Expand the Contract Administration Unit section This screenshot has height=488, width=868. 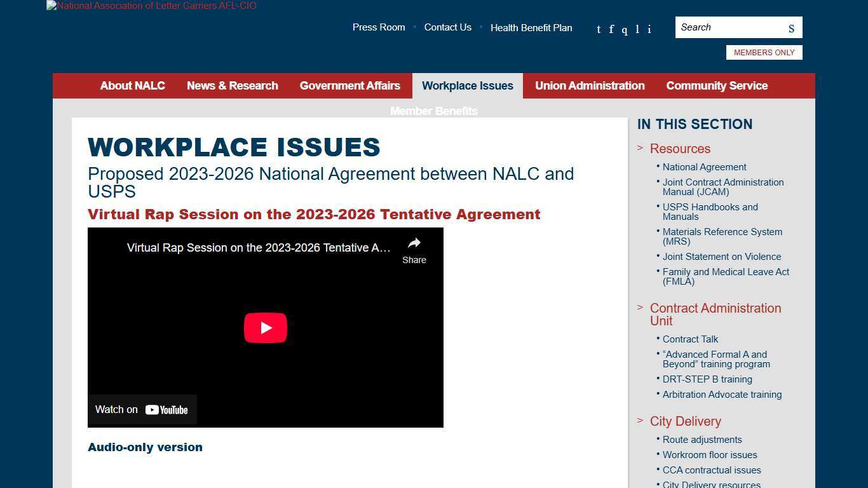pyautogui.click(x=639, y=308)
